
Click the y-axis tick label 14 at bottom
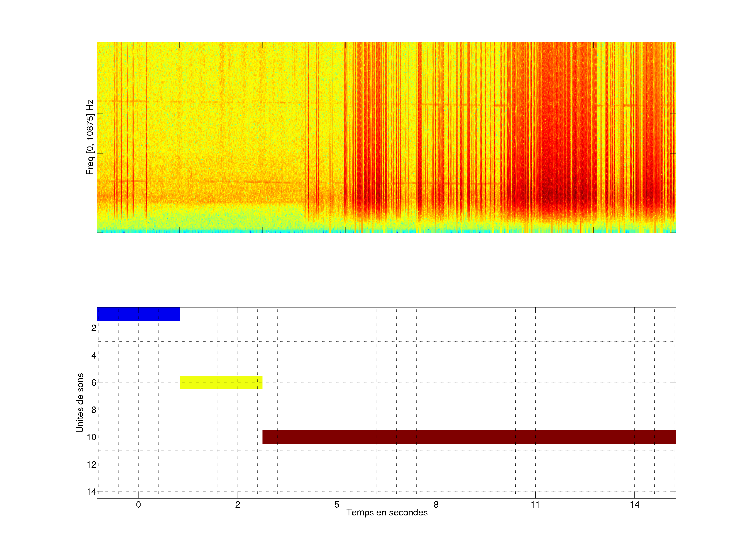point(92,492)
